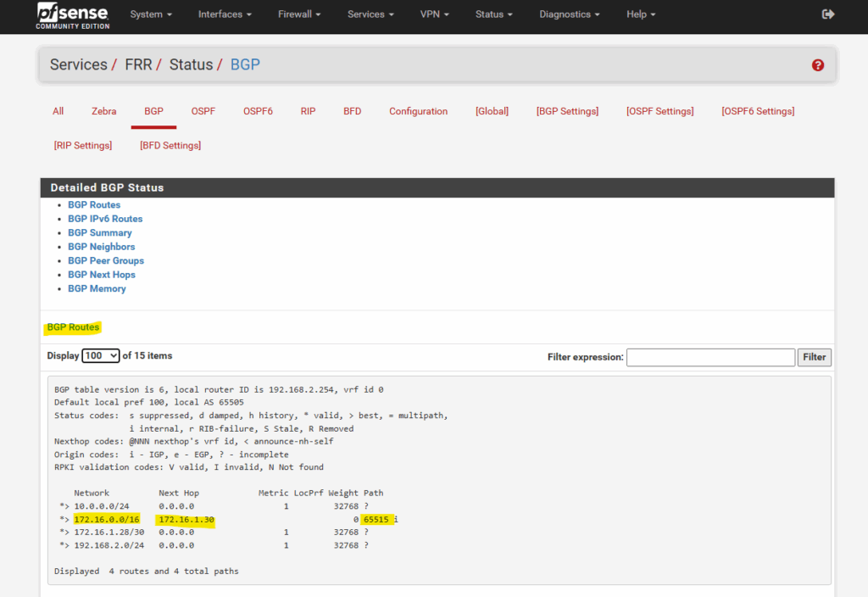The height and width of the screenshot is (597, 868).
Task: Click FRR in the breadcrumb
Action: click(140, 64)
